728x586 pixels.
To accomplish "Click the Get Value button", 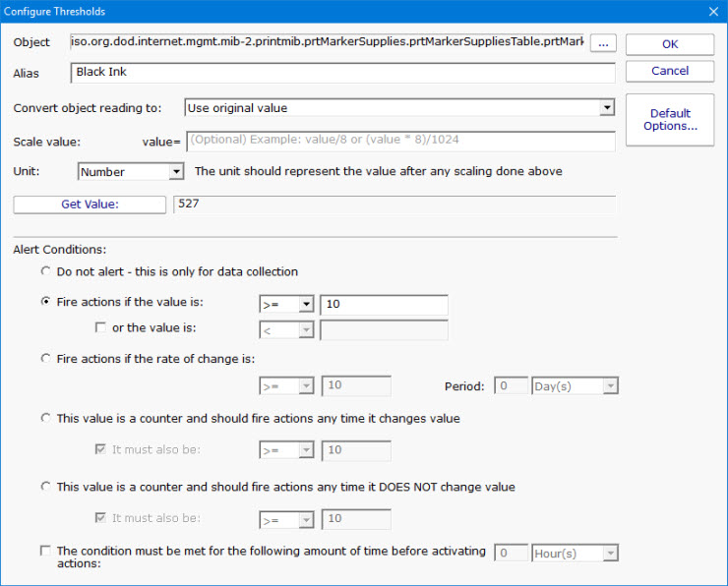I will pos(90,205).
